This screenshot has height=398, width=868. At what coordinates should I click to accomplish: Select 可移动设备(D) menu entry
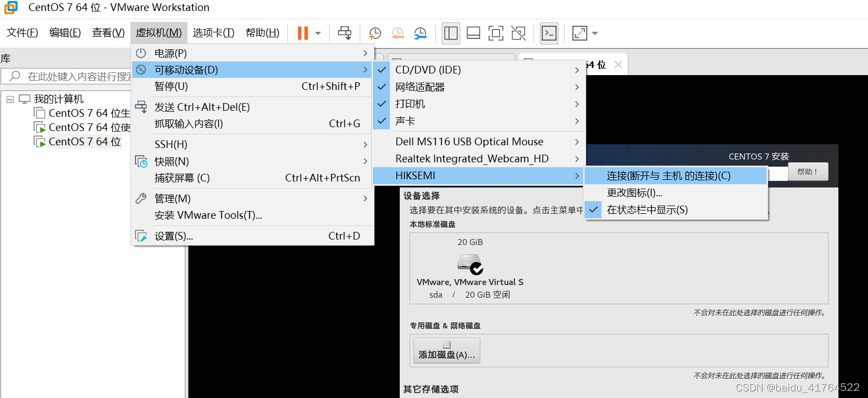(253, 70)
